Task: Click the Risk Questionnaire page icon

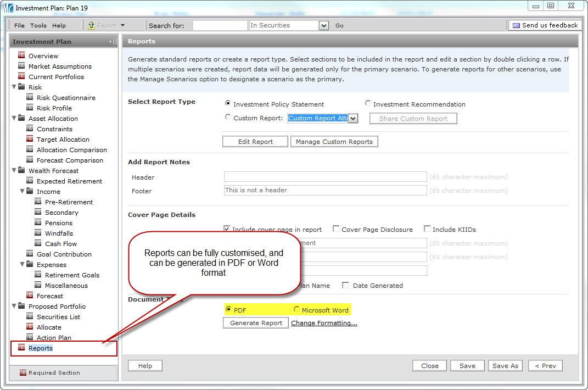Action: pyautogui.click(x=30, y=97)
